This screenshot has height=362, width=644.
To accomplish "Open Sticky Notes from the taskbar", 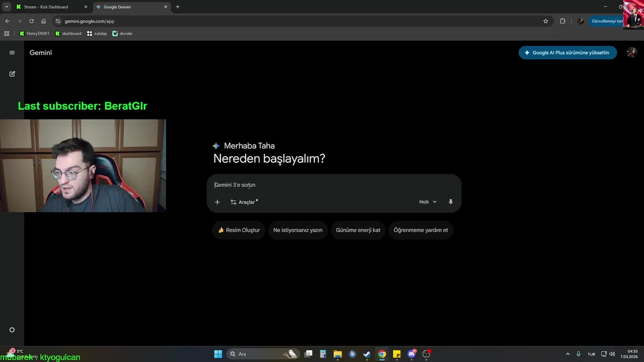I will pos(396,354).
